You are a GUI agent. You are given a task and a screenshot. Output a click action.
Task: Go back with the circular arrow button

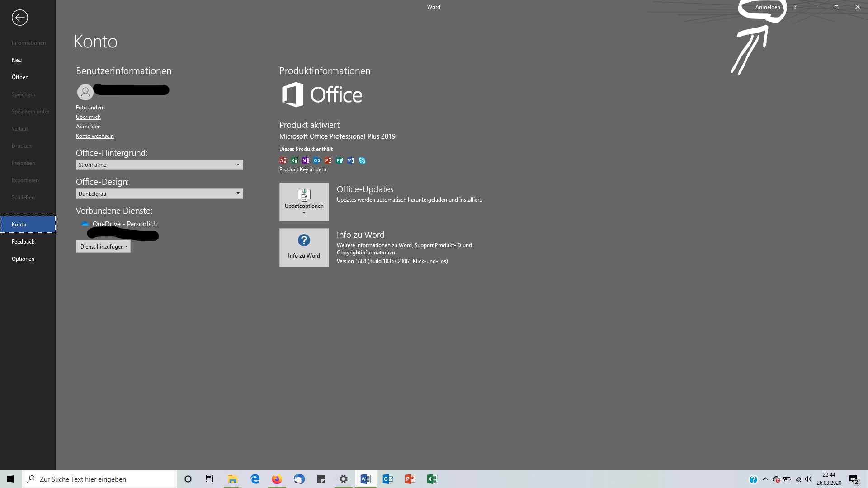(20, 18)
